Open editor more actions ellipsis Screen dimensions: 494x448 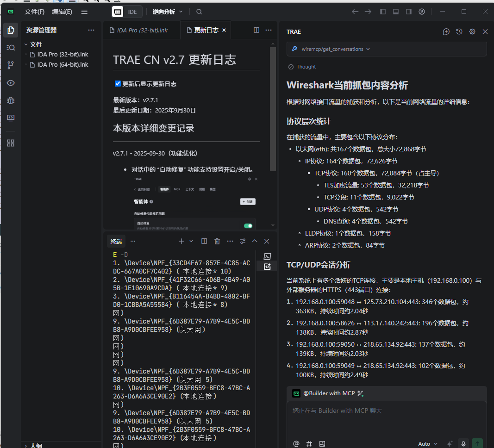tap(269, 30)
